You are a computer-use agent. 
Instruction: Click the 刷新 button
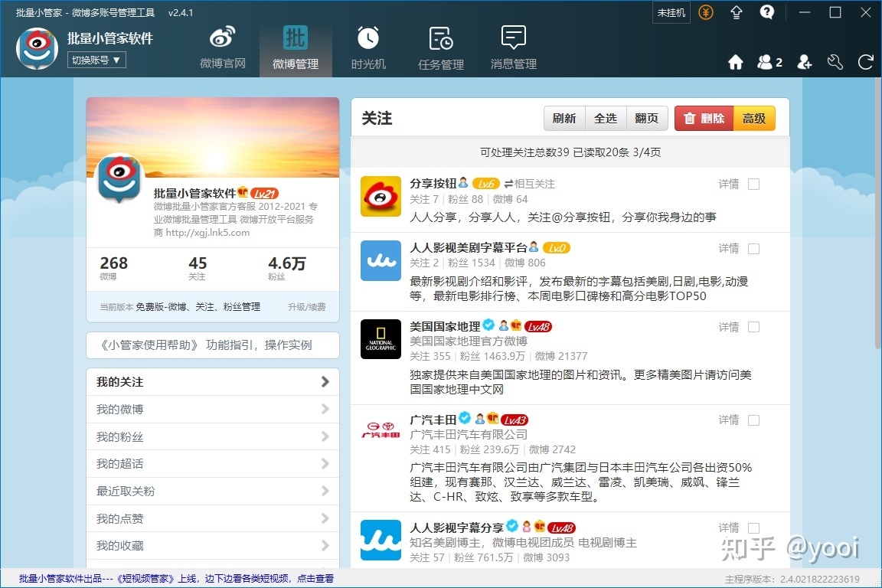coord(564,118)
